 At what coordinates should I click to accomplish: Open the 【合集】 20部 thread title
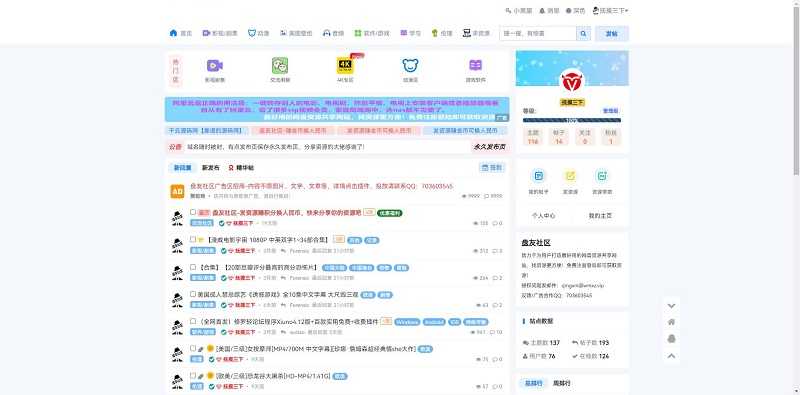pos(258,267)
